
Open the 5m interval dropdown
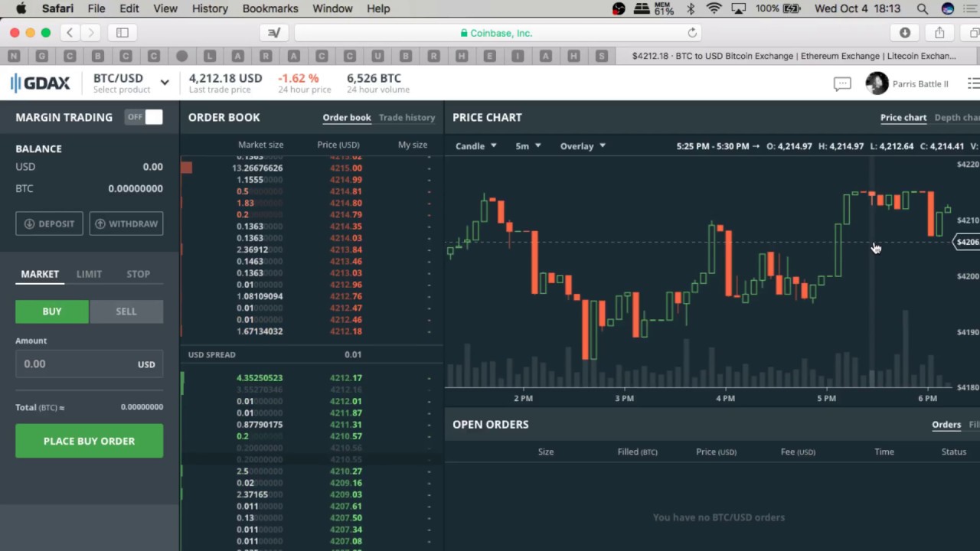tap(528, 146)
